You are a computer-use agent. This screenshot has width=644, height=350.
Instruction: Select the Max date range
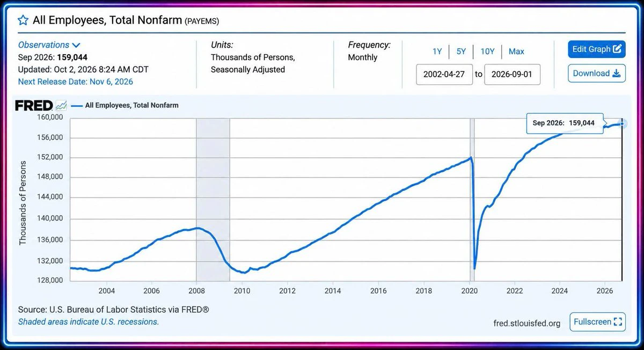tap(516, 52)
